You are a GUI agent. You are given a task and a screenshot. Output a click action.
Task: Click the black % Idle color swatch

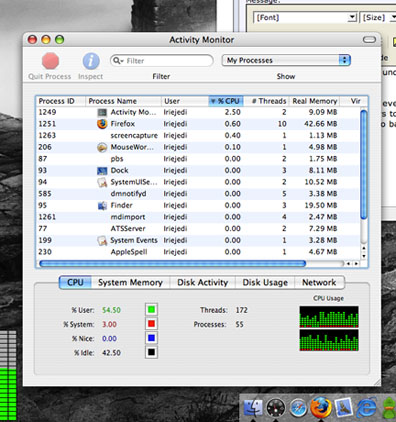[x=151, y=353]
